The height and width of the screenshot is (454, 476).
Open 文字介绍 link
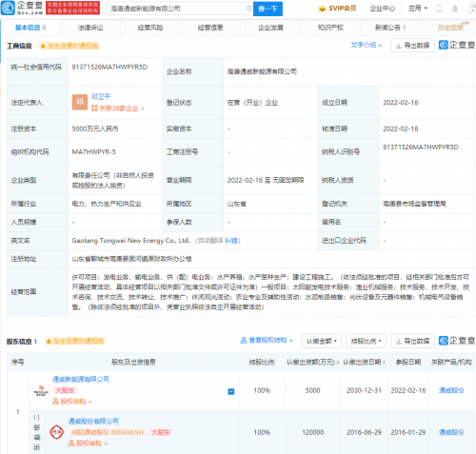367,45
